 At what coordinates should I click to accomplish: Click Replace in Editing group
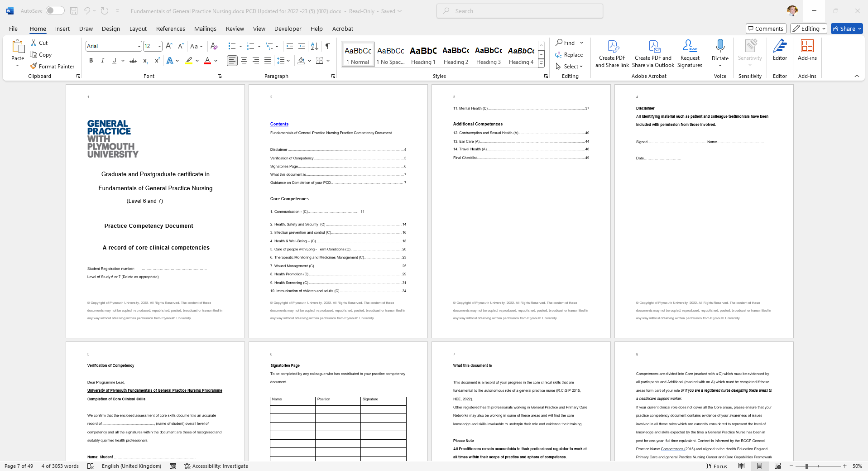pos(569,54)
